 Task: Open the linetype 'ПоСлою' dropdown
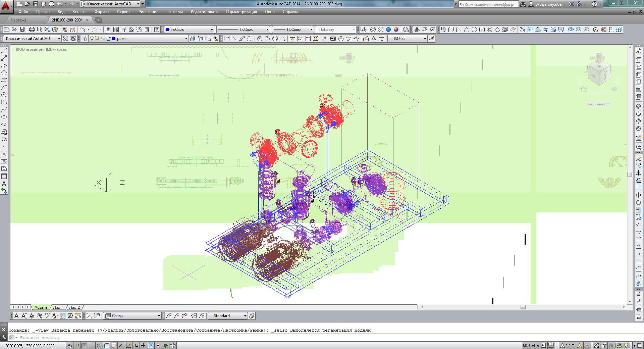click(243, 30)
